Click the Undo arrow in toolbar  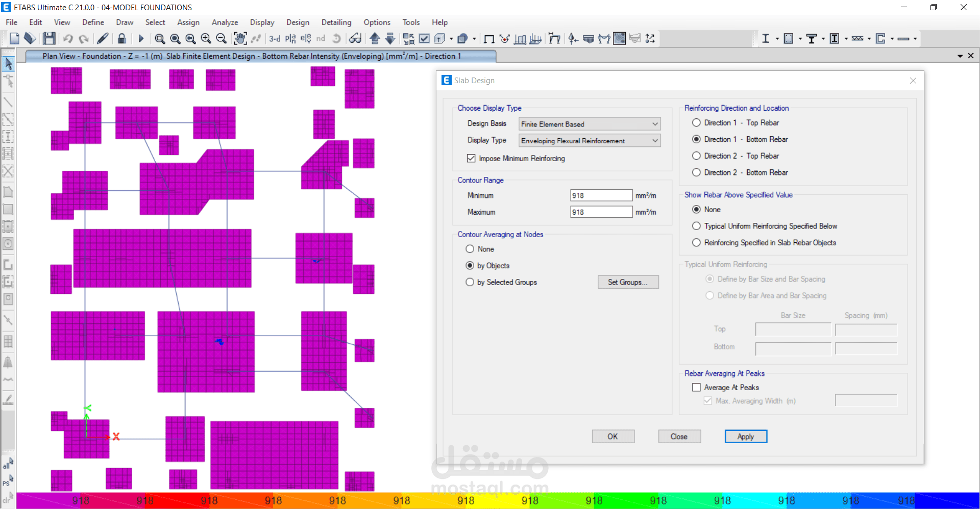(x=68, y=38)
